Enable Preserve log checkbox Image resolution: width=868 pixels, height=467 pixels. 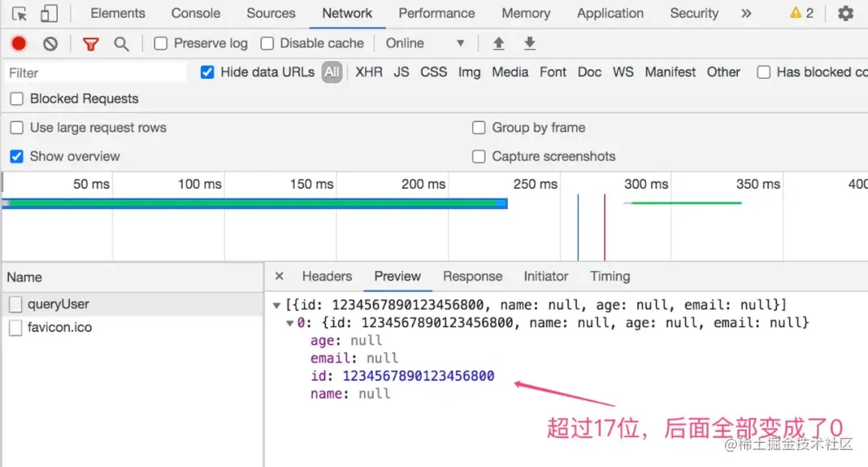click(x=161, y=43)
